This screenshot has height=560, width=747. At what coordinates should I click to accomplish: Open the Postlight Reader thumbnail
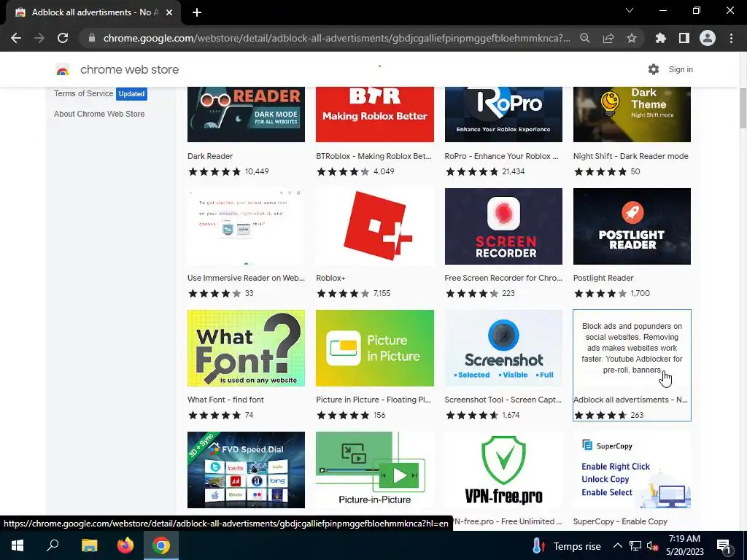pos(632,226)
